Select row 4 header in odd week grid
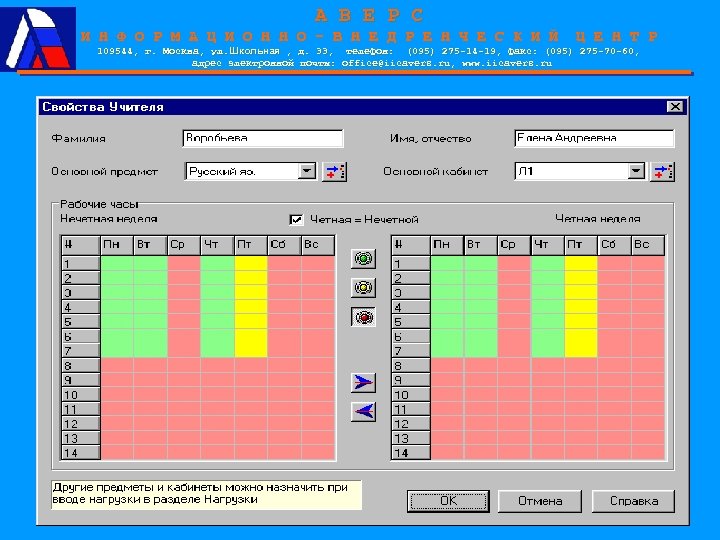Image resolution: width=720 pixels, height=540 pixels. pyautogui.click(x=81, y=307)
